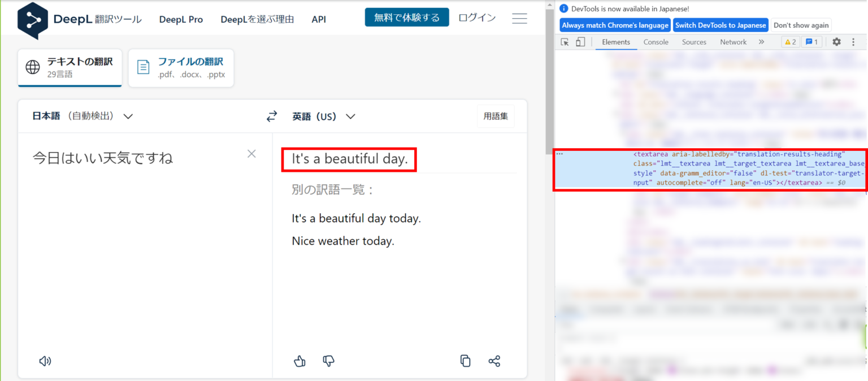Show more DevTools tabs chevron
Screen dimensions: 868x381
(761, 42)
